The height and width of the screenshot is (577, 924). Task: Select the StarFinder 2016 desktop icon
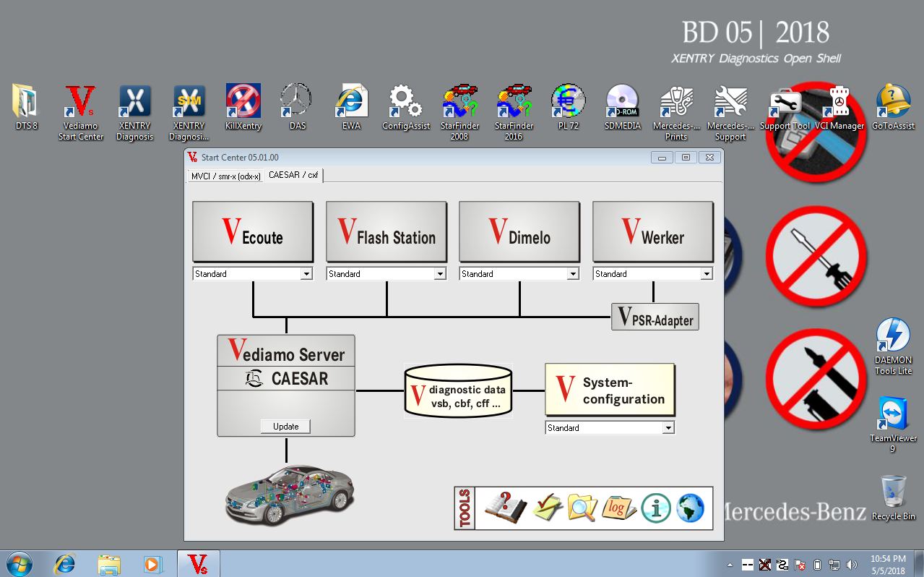tap(514, 112)
